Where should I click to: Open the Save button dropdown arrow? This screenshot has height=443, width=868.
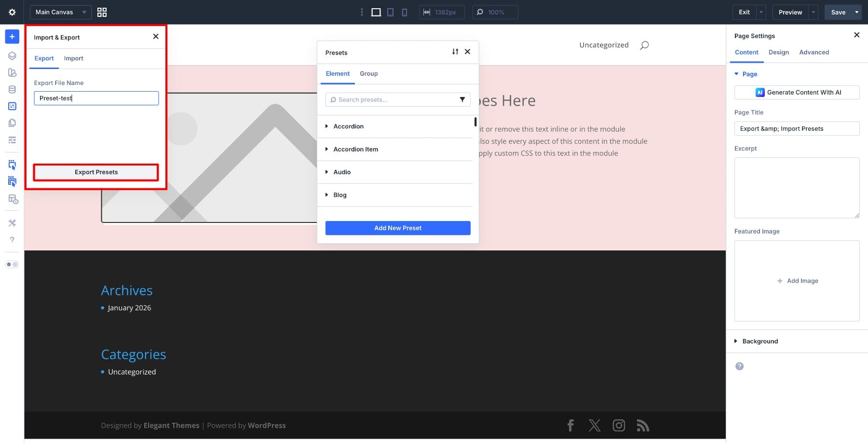click(x=856, y=12)
